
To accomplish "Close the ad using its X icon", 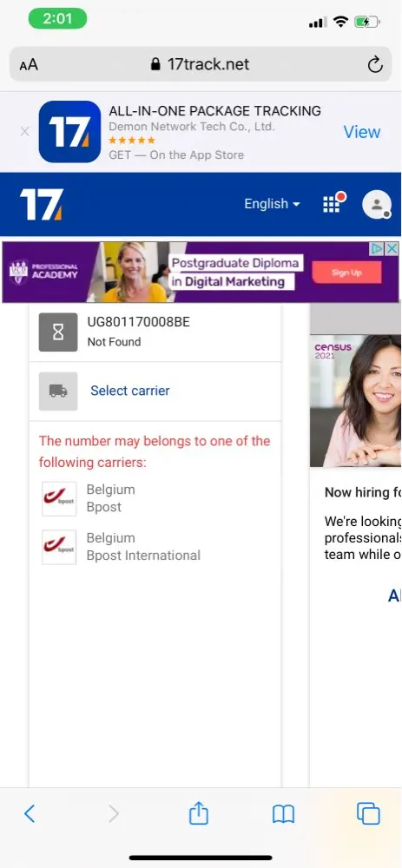I will (x=392, y=248).
